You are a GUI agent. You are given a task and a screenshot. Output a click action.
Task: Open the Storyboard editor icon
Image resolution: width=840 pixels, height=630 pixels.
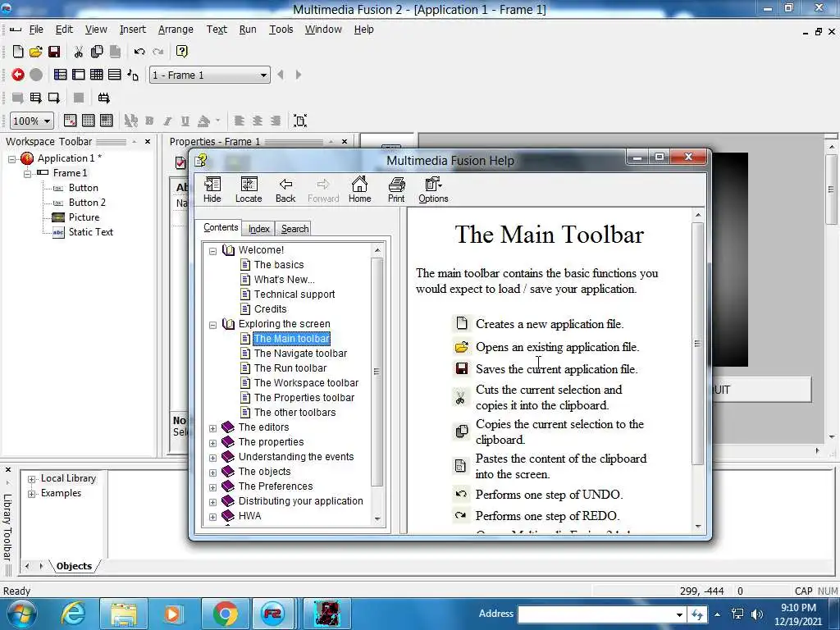pyautogui.click(x=61, y=75)
